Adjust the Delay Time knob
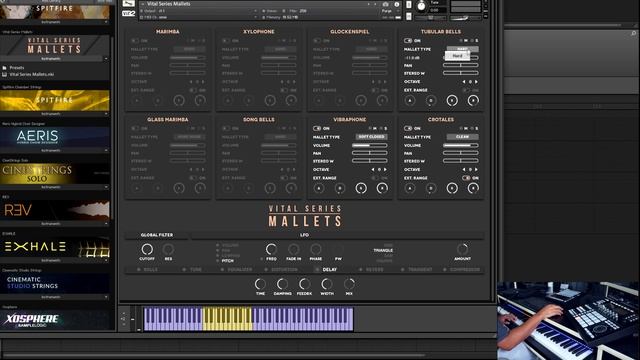 point(260,284)
